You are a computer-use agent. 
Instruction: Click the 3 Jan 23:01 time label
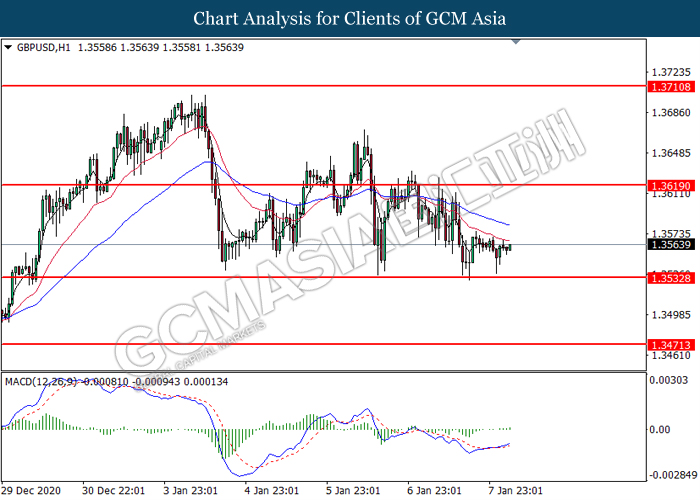click(x=190, y=490)
